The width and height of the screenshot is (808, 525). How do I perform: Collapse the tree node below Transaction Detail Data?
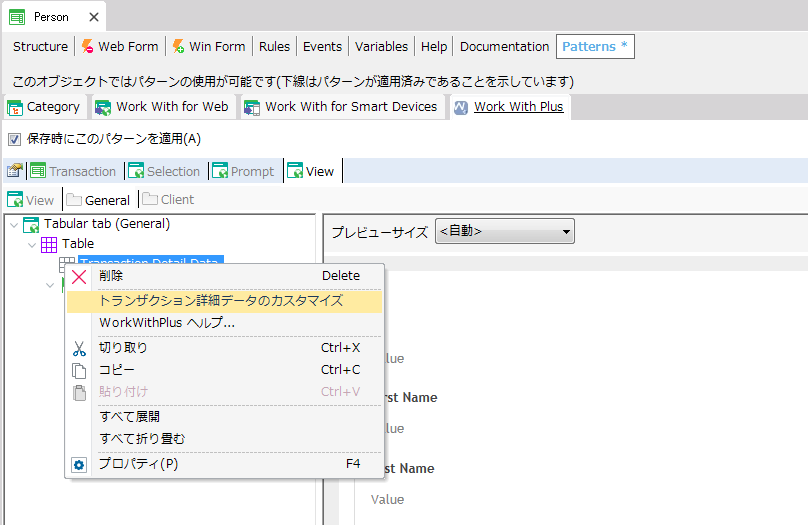click(50, 285)
